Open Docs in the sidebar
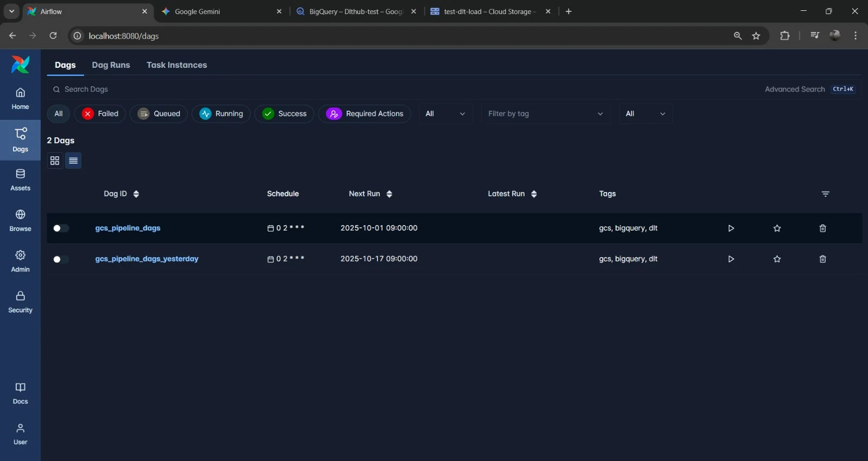Image resolution: width=868 pixels, height=461 pixels. pos(20,393)
